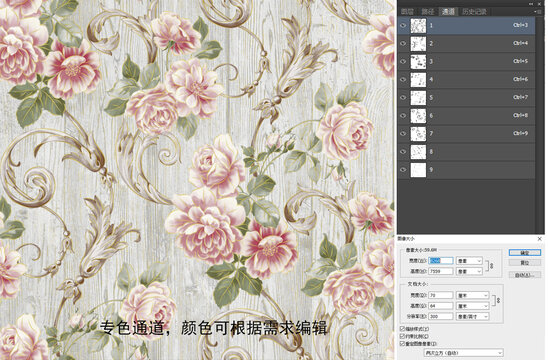Click the thumbnail of channel 8
This screenshot has height=360, width=548.
(418, 152)
